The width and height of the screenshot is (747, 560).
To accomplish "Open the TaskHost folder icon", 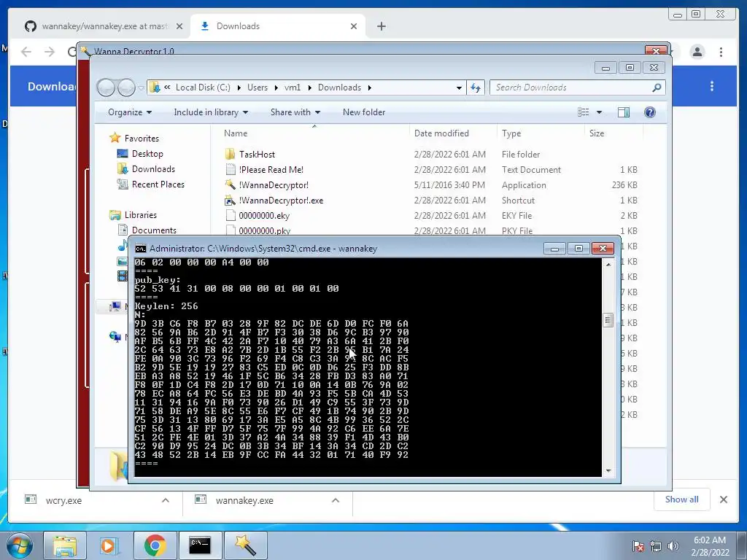I will [x=230, y=154].
